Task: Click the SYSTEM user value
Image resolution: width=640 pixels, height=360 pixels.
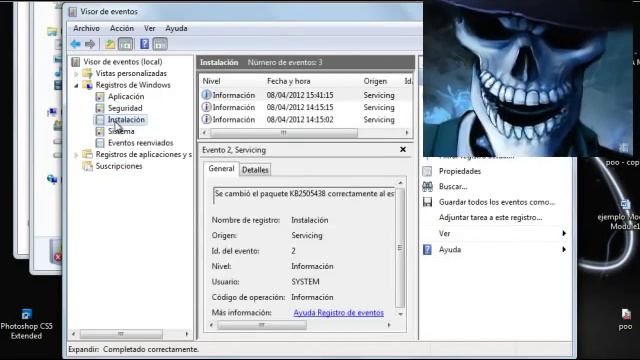Action: [x=305, y=282]
